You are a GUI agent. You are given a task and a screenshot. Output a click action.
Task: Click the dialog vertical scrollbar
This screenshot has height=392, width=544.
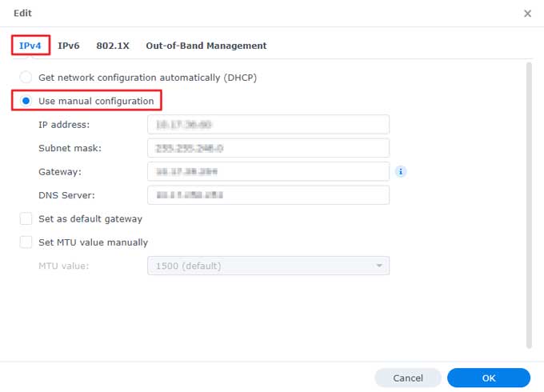pyautogui.click(x=529, y=206)
